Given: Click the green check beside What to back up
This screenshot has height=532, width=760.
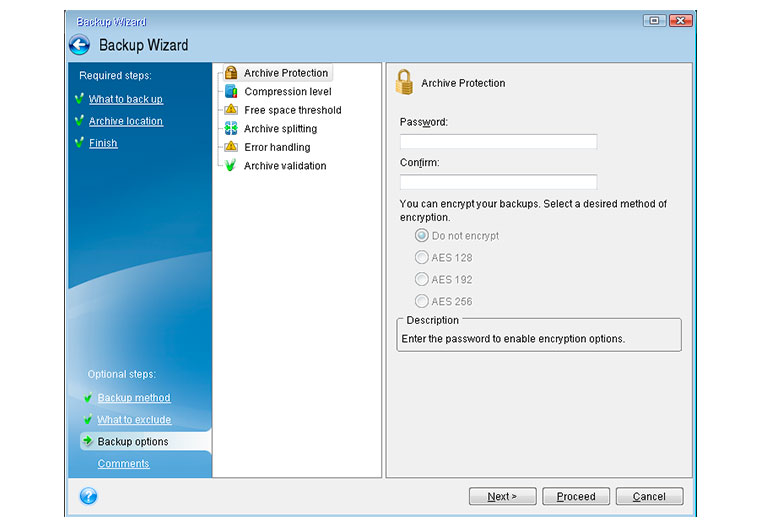Looking at the screenshot, I should tap(79, 98).
